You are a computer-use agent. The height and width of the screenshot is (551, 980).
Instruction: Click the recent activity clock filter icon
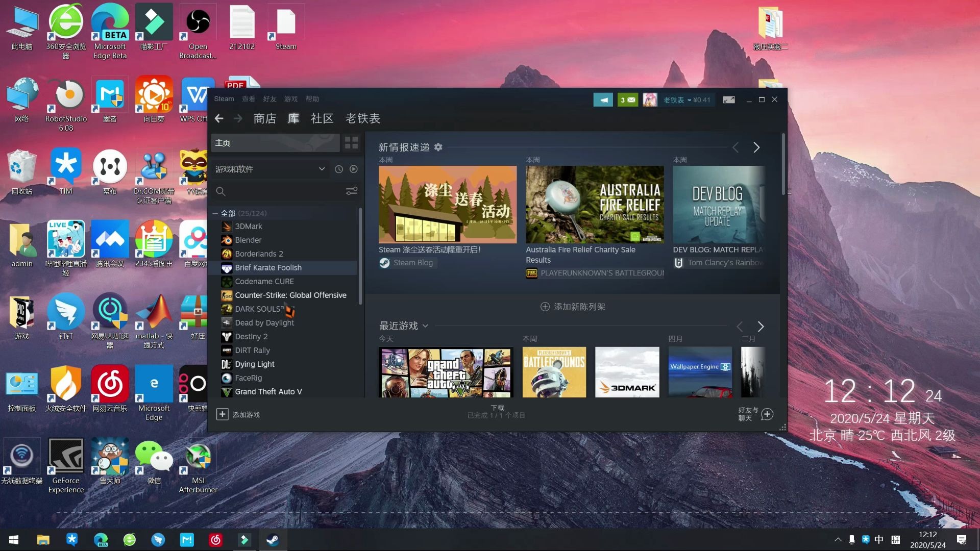pos(338,169)
